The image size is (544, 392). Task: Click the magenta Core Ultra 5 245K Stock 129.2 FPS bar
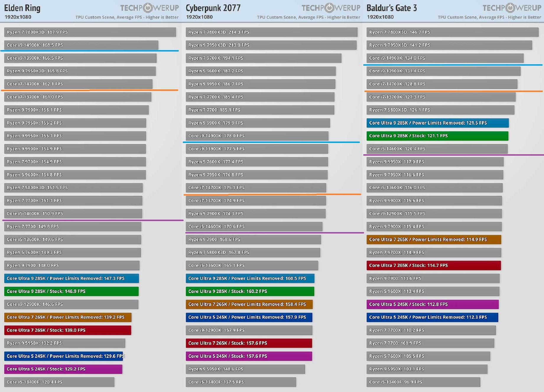[x=63, y=369]
